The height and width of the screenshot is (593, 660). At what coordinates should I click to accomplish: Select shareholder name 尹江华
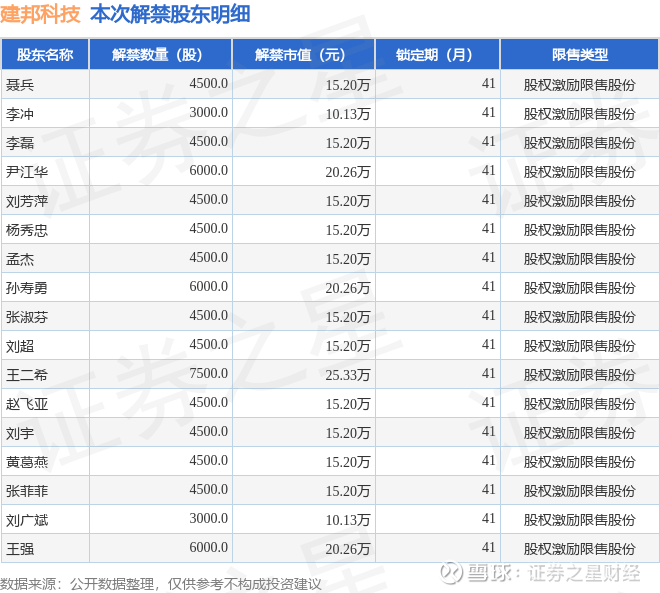[x=27, y=172]
